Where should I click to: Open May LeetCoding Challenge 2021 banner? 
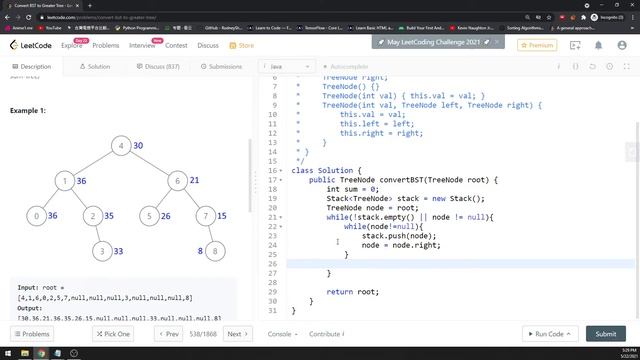[x=433, y=42]
